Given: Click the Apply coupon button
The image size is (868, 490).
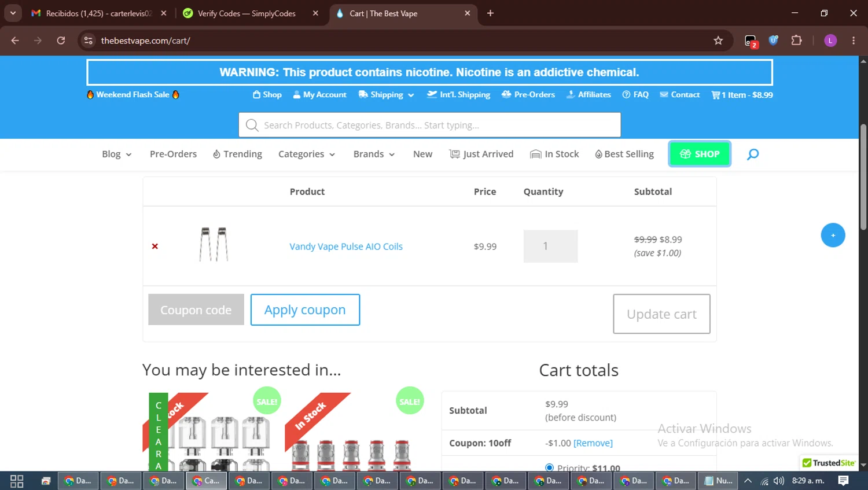Looking at the screenshot, I should [x=305, y=310].
